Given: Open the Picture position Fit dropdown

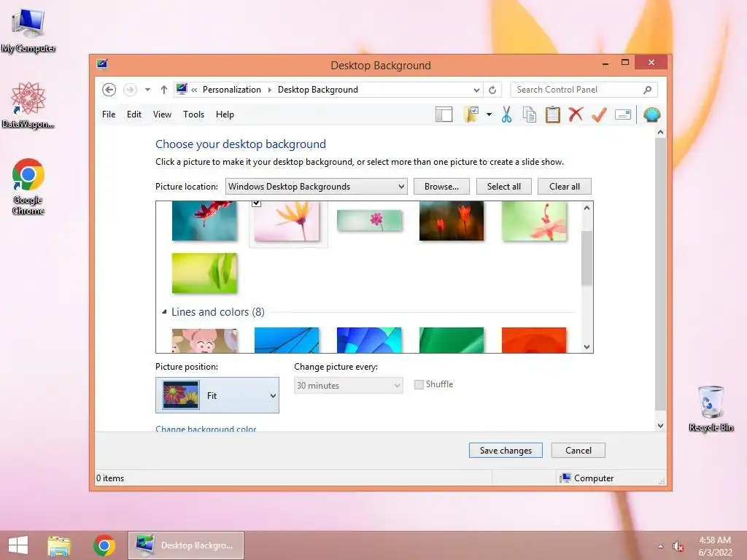Looking at the screenshot, I should pyautogui.click(x=217, y=395).
